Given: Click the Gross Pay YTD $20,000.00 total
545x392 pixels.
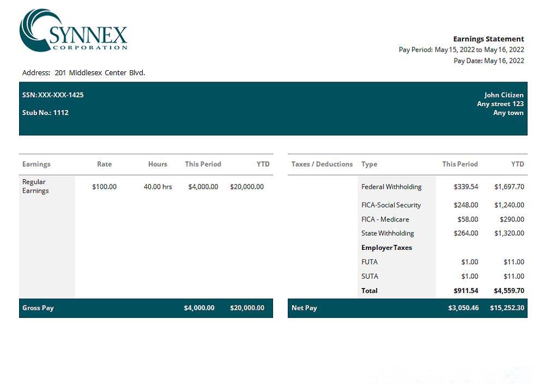Looking at the screenshot, I should [247, 308].
